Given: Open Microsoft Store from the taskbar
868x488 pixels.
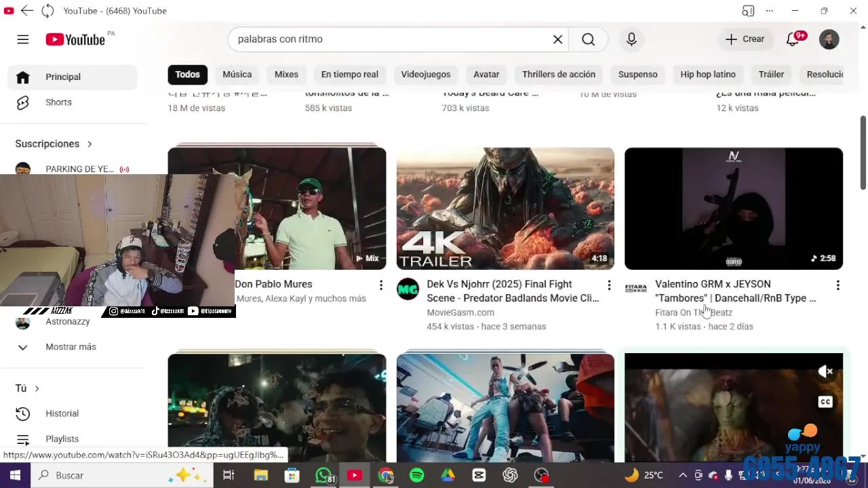Looking at the screenshot, I should (x=292, y=476).
